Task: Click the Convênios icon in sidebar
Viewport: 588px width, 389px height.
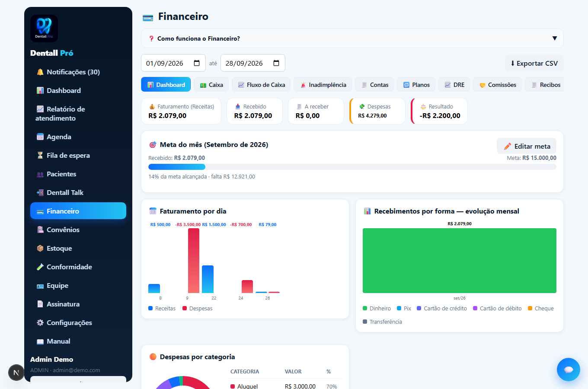Action: tap(40, 230)
